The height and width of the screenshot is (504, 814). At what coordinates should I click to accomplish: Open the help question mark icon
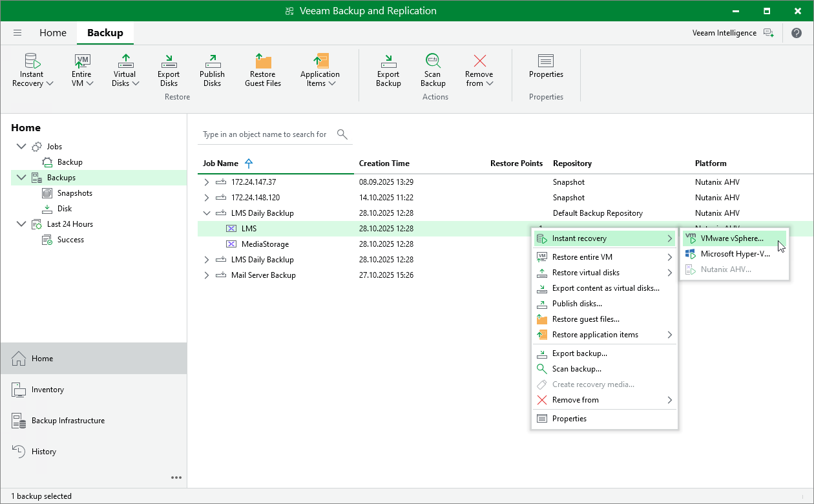coord(796,33)
